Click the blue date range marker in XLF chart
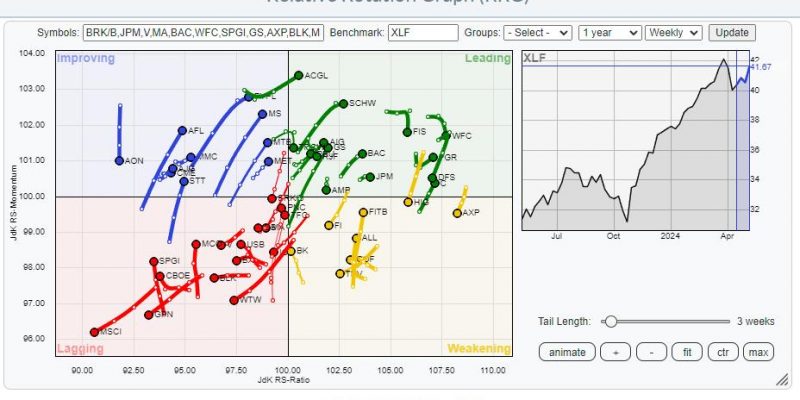This screenshot has width=800, height=400. tap(743, 140)
